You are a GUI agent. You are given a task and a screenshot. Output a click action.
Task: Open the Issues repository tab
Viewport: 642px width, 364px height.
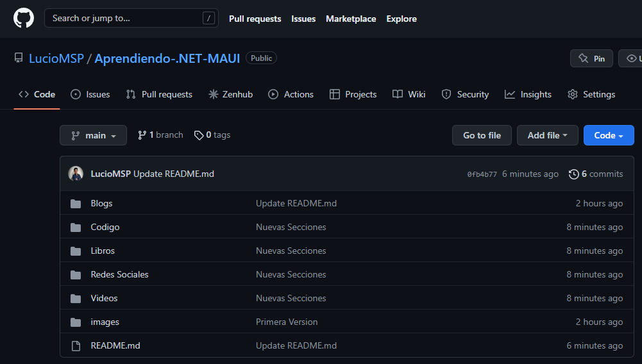pyautogui.click(x=90, y=94)
